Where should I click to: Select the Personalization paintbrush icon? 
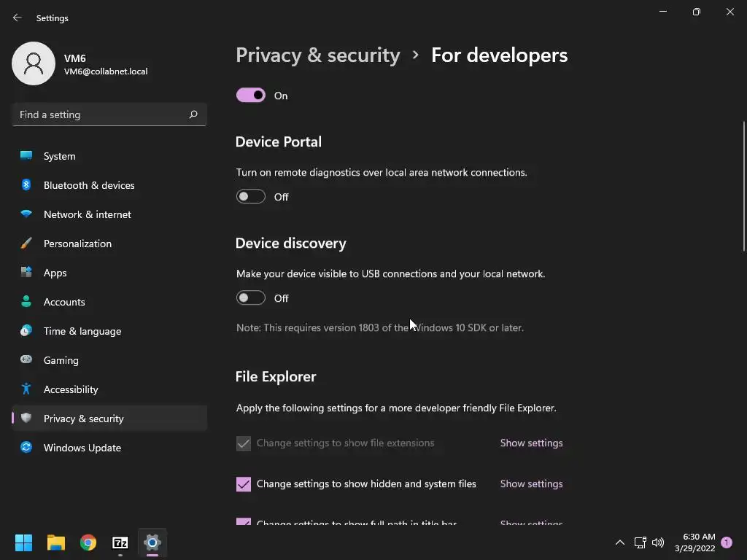pyautogui.click(x=26, y=244)
